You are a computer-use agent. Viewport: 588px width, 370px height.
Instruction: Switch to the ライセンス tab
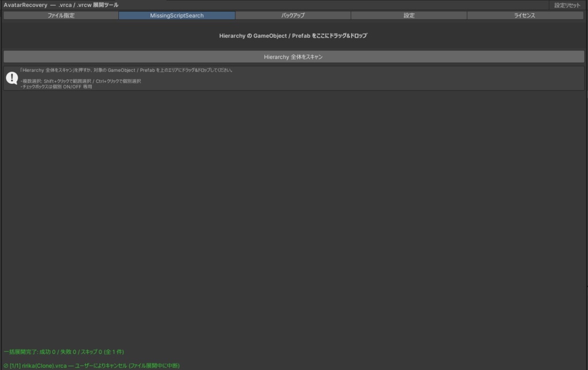pyautogui.click(x=525, y=15)
